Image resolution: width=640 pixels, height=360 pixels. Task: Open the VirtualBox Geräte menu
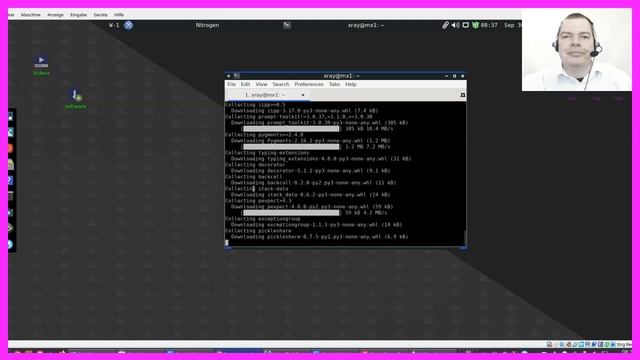pyautogui.click(x=100, y=15)
